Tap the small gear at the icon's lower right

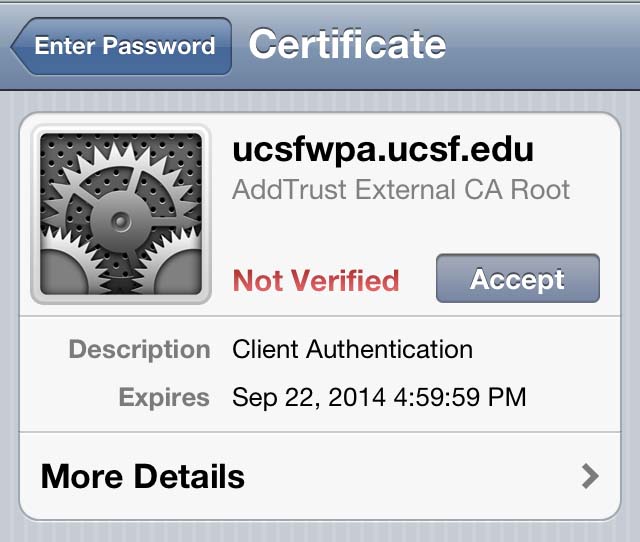(178, 273)
